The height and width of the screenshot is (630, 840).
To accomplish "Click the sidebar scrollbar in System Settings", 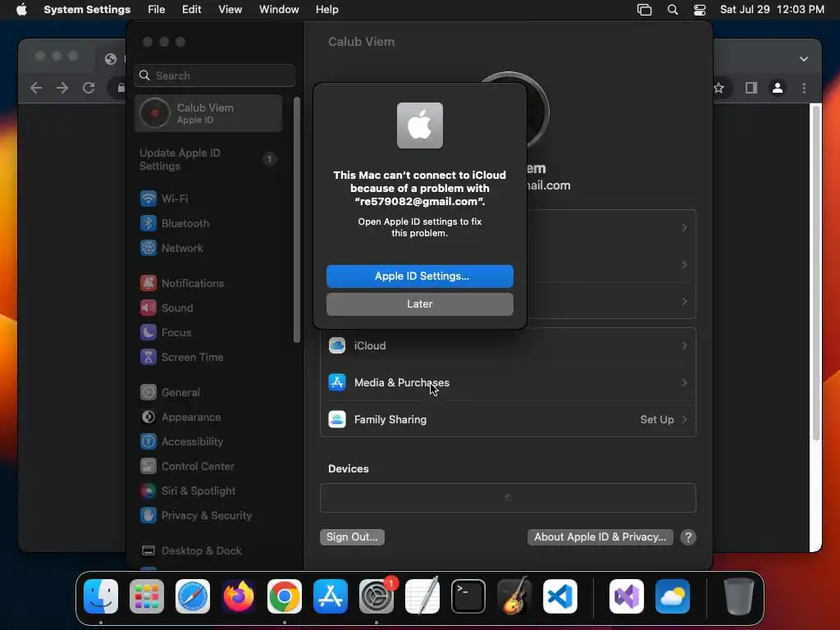I will 297,220.
